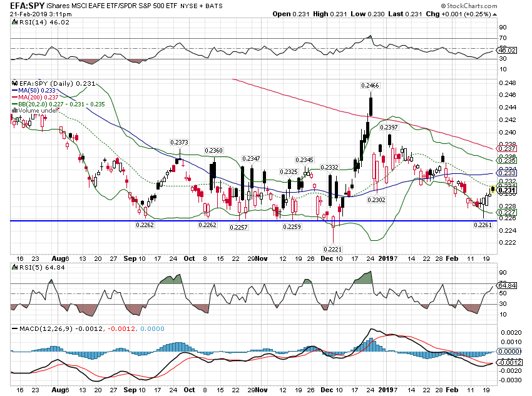Viewport: 532px width, 396px height.
Task: Click the RSI(14) indicator legend icon
Action: [14, 23]
